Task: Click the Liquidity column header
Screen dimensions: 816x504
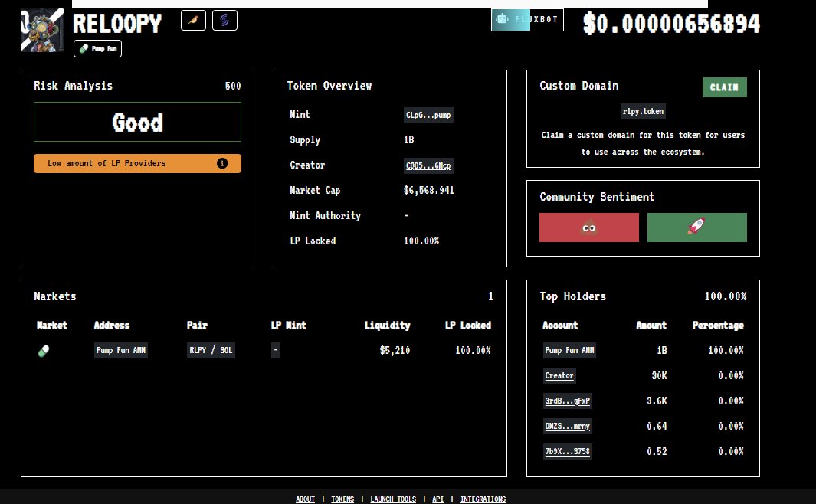Action: click(387, 326)
